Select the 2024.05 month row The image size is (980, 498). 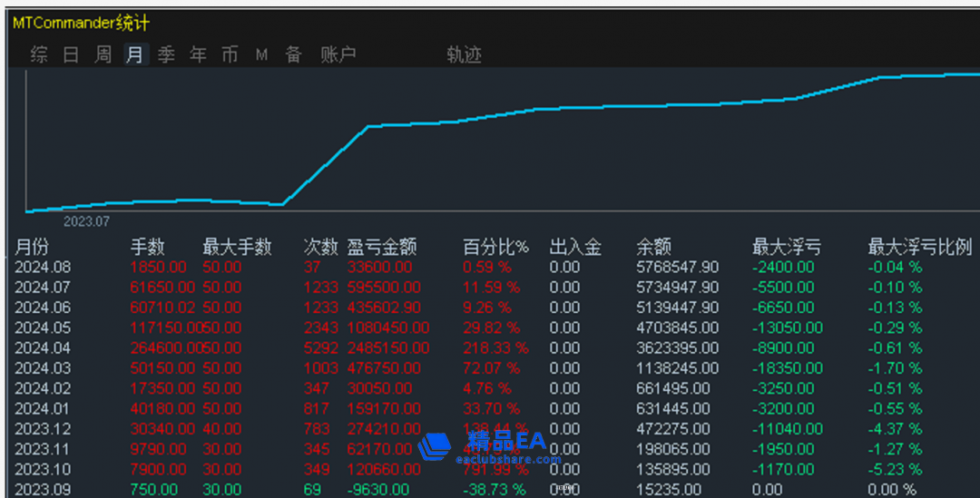(x=494, y=328)
